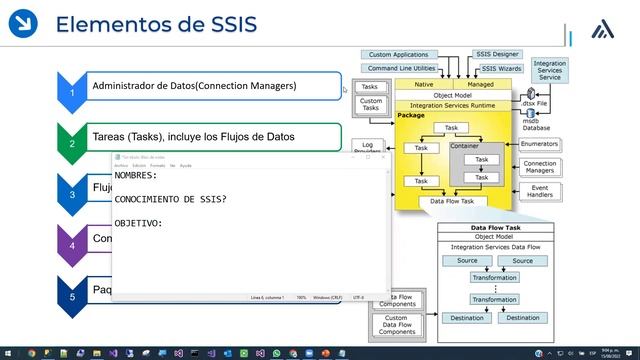Select item 1 Administrador de Datos box
640x360 pixels.
point(214,86)
